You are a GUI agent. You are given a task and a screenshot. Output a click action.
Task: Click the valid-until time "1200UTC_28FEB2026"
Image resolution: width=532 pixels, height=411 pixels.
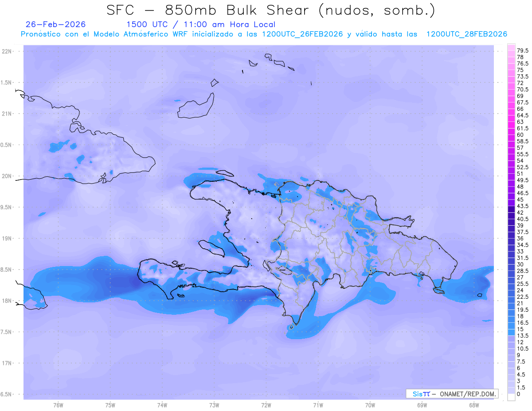466,34
